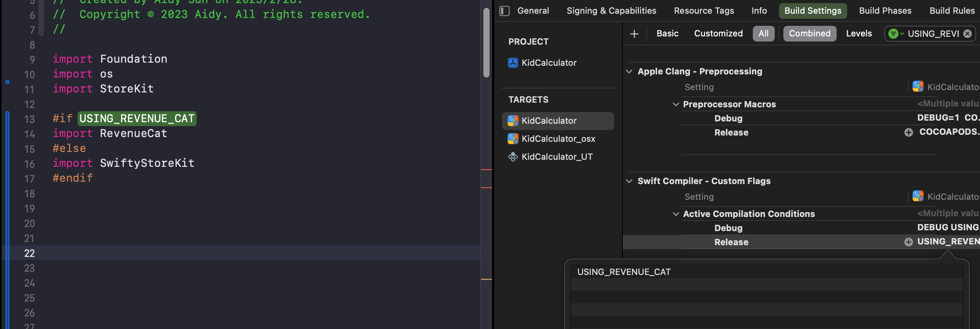Collapse Active Compilation Conditions setting
This screenshot has width=980, height=329.
pos(676,214)
